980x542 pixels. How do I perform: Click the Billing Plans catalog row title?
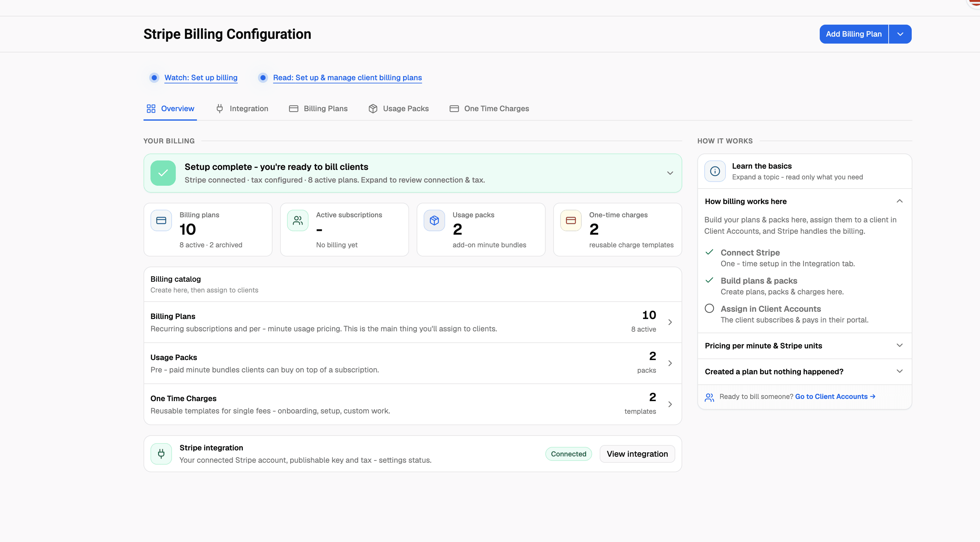click(x=173, y=316)
